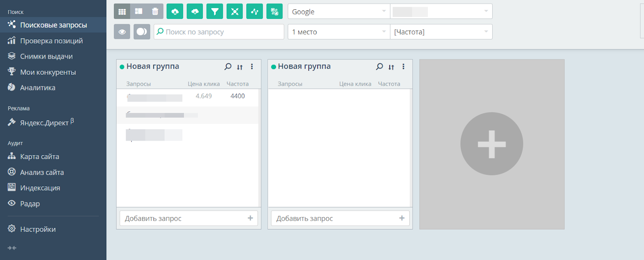Go to 'Мои конкуренты' section
This screenshot has height=260, width=644.
pos(48,72)
